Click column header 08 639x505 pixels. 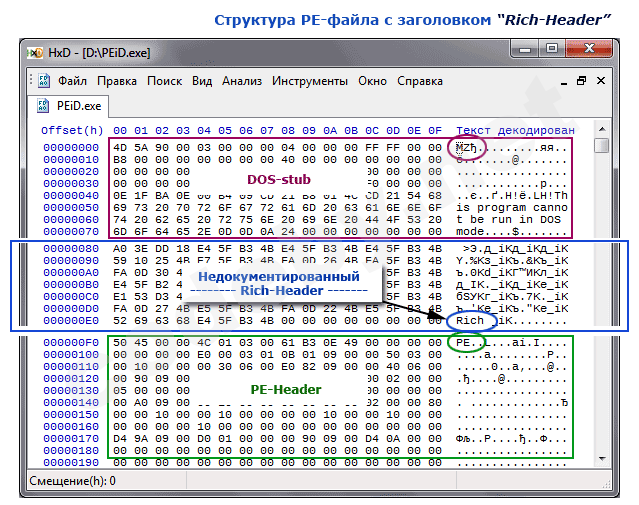[x=288, y=130]
